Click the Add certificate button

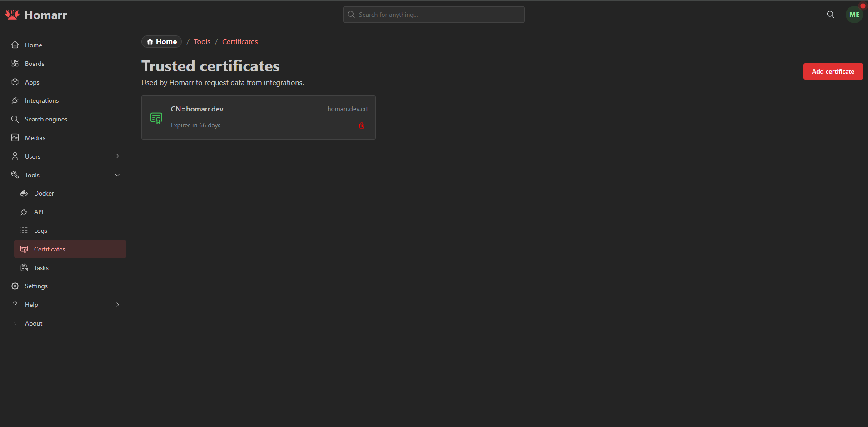pyautogui.click(x=833, y=71)
